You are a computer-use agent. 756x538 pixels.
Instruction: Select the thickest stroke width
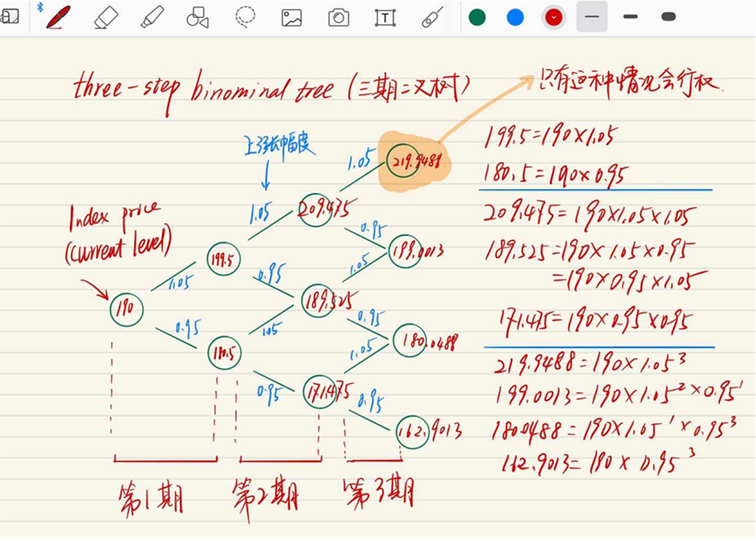(x=668, y=17)
